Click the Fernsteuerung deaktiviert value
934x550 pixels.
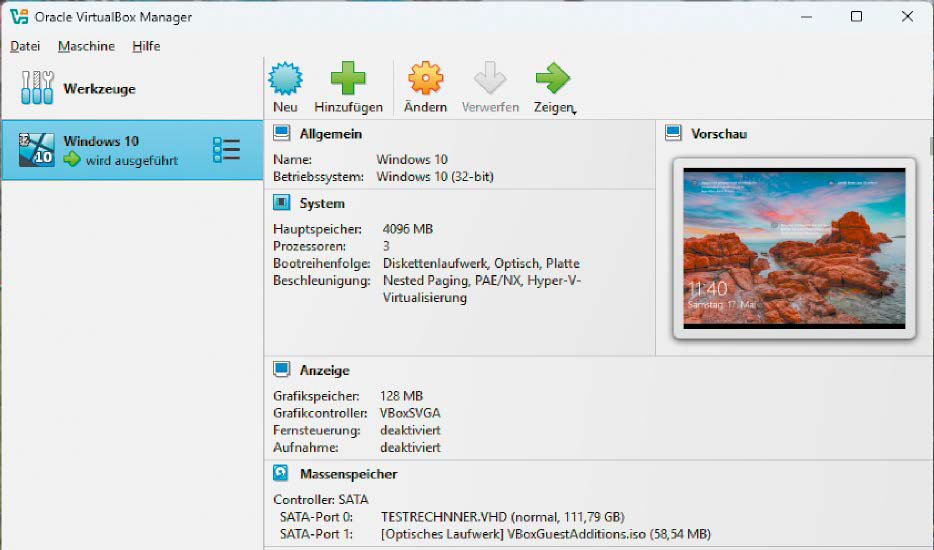click(x=410, y=430)
